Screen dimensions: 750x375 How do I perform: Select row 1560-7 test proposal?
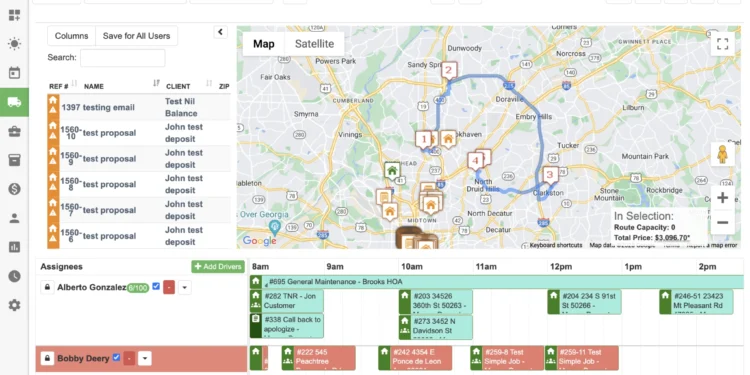(x=139, y=210)
